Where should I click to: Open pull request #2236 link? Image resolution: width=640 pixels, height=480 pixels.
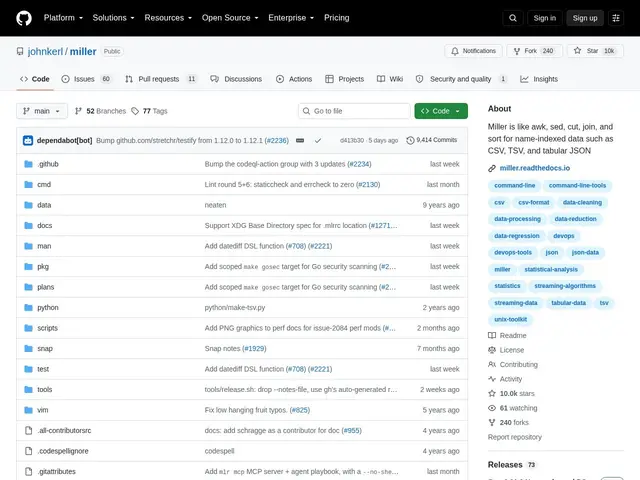276,140
